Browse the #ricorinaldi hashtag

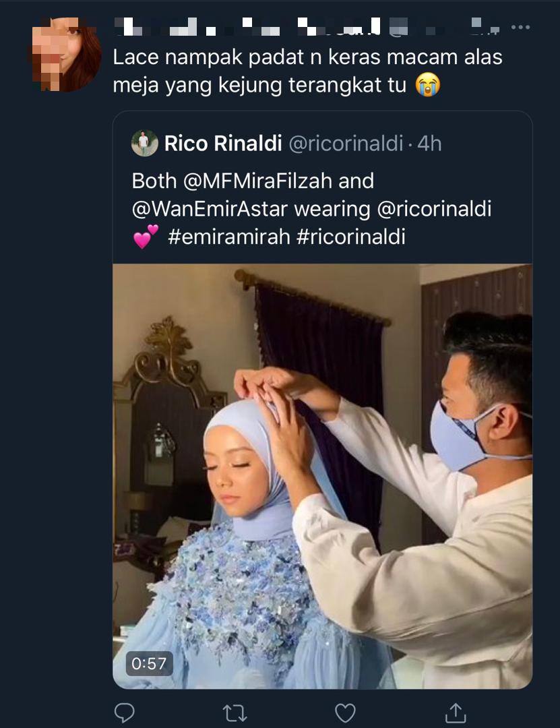[350, 237]
